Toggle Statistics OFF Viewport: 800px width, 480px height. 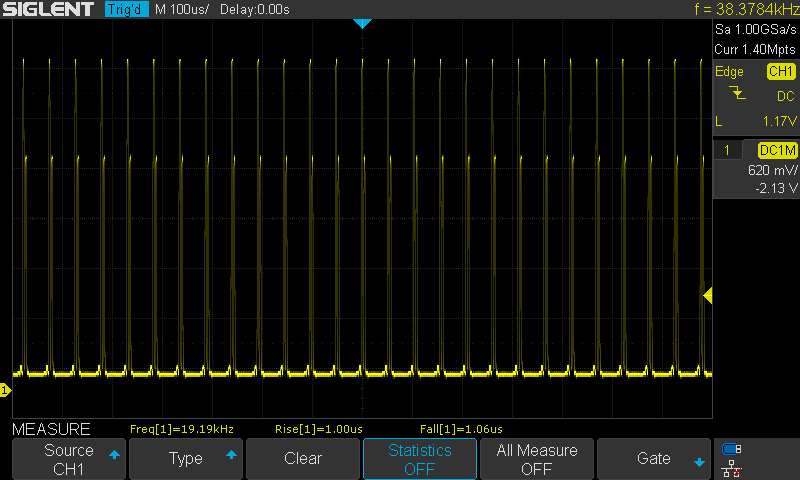coord(420,459)
